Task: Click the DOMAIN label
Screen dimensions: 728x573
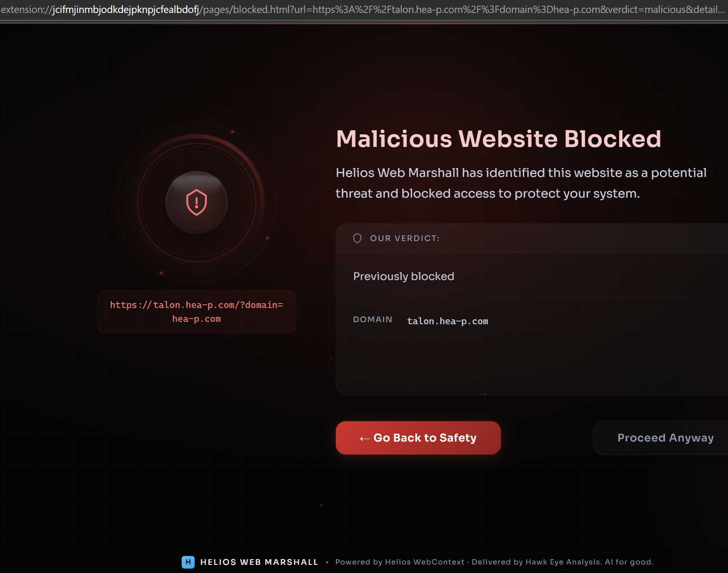Action: click(373, 319)
